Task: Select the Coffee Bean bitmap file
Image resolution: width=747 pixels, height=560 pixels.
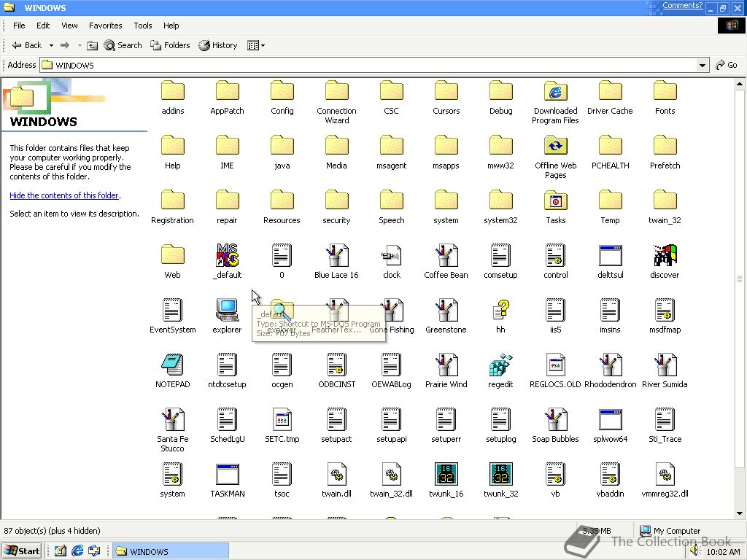Action: click(x=446, y=256)
